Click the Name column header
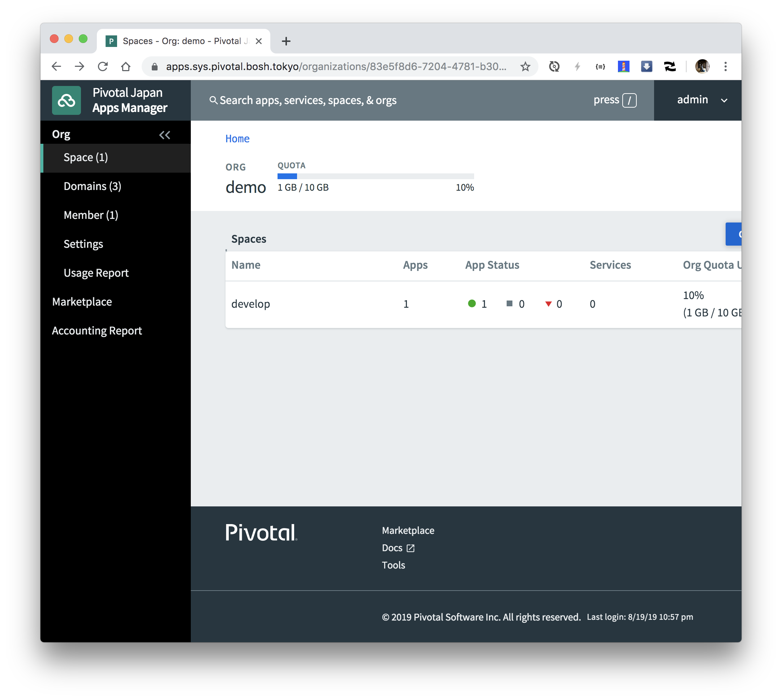Image resolution: width=782 pixels, height=700 pixels. [x=245, y=265]
